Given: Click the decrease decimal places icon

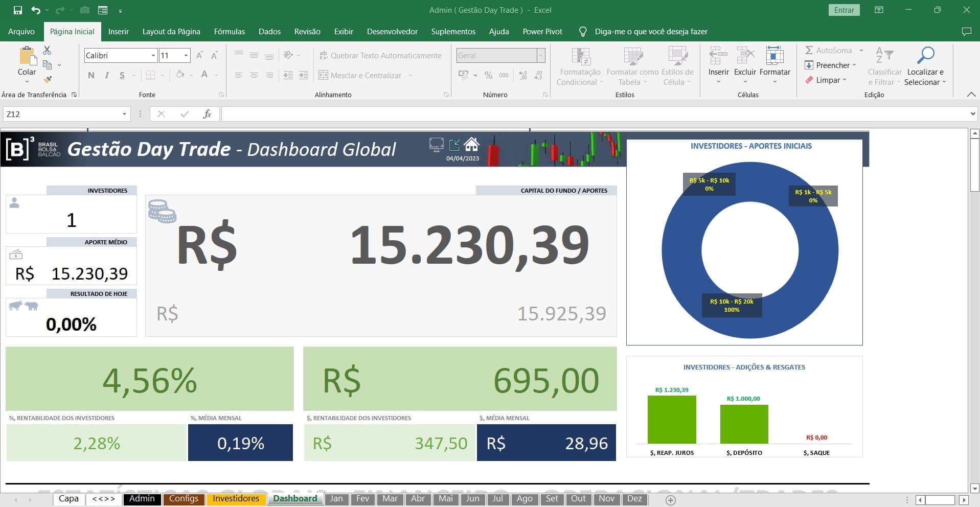Looking at the screenshot, I should point(538,75).
